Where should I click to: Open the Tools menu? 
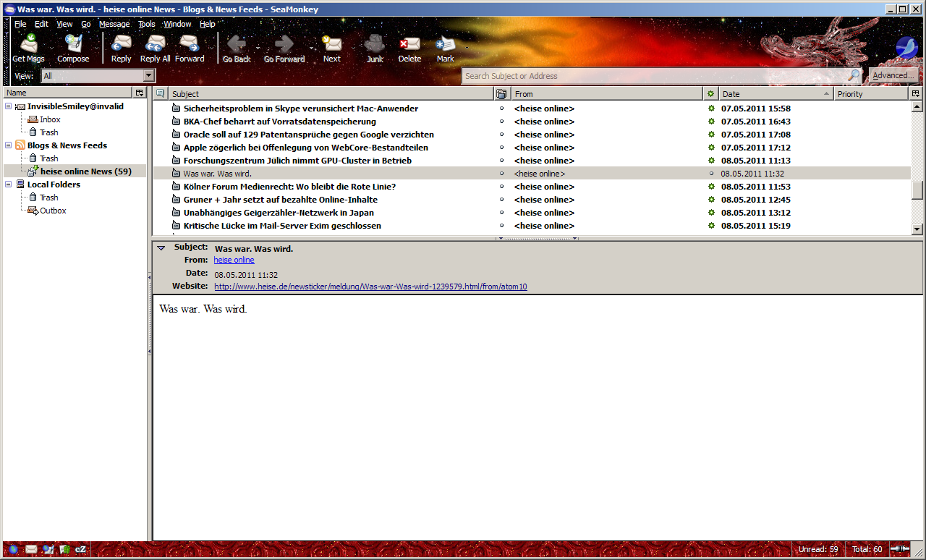coord(147,24)
